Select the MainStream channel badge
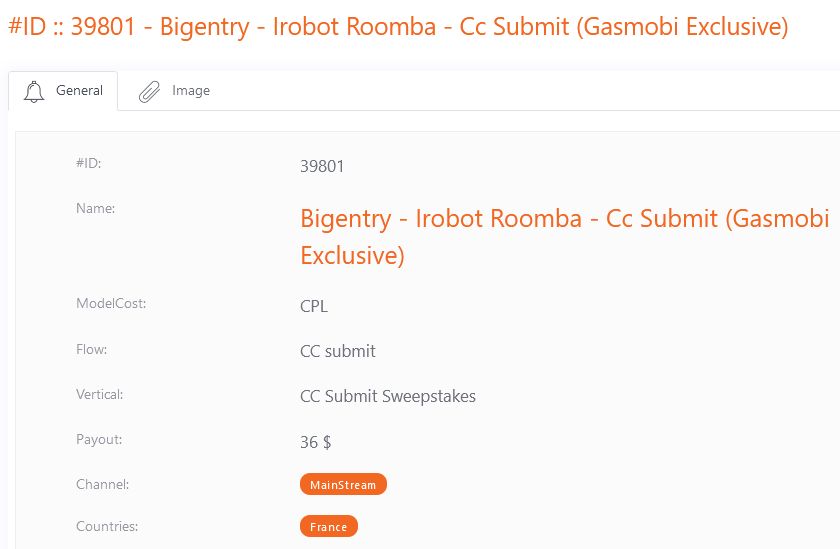The width and height of the screenshot is (840, 549). [343, 485]
